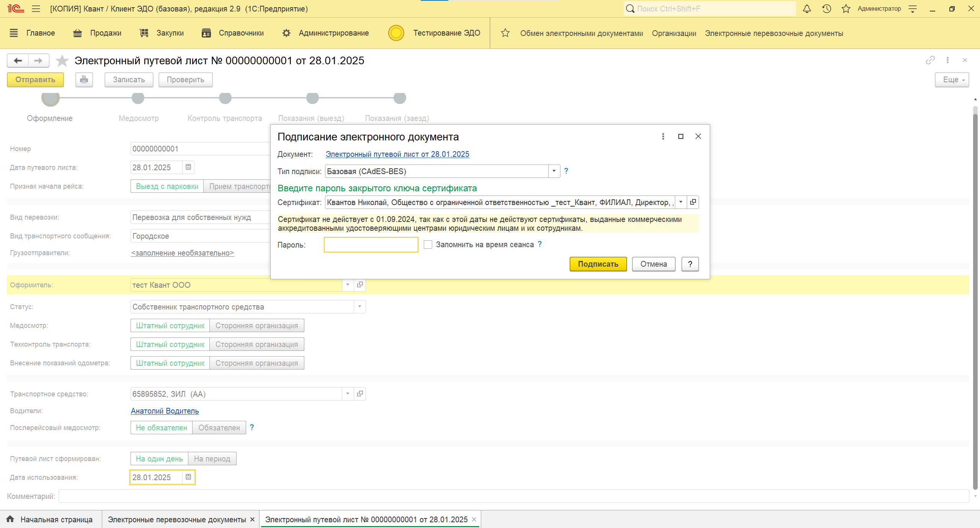
Task: Click the print icon button
Action: pos(84,80)
